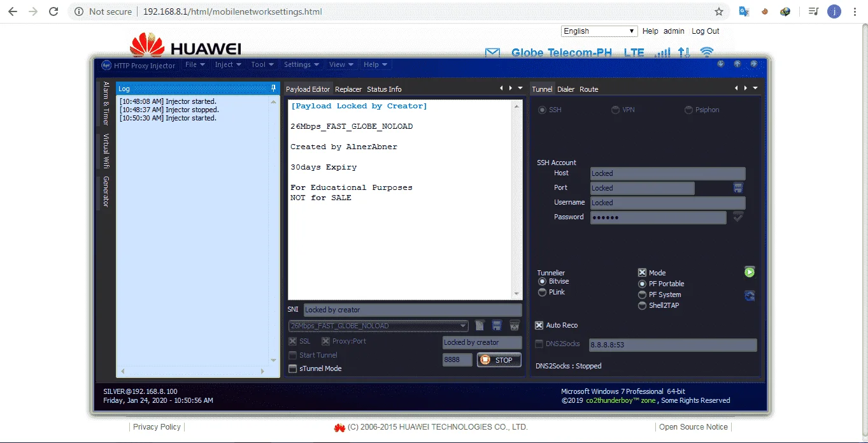Image resolution: width=868 pixels, height=443 pixels.
Task: Select the Psiphon radio button
Action: click(x=688, y=110)
